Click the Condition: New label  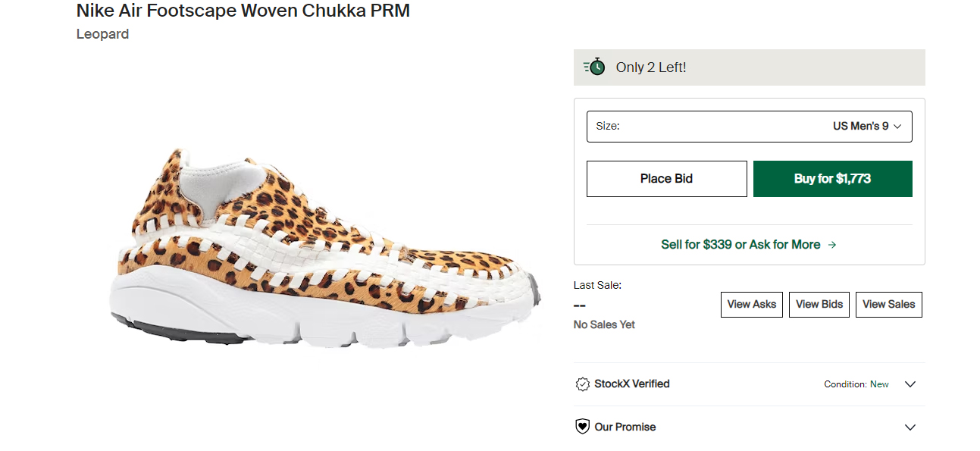point(856,384)
